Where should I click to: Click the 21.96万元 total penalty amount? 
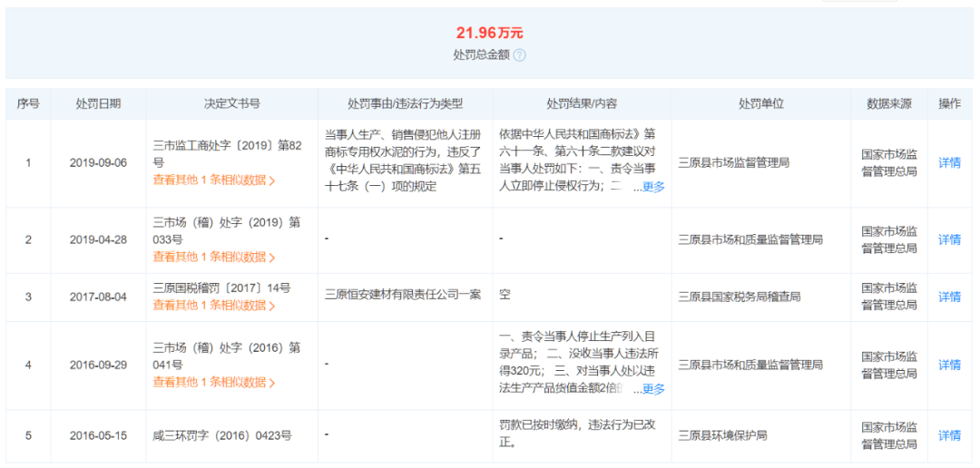[x=489, y=34]
